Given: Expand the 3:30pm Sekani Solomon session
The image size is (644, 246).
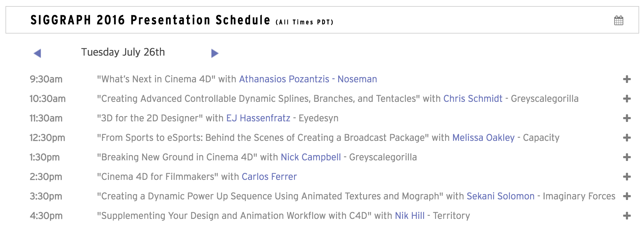Looking at the screenshot, I should [627, 196].
